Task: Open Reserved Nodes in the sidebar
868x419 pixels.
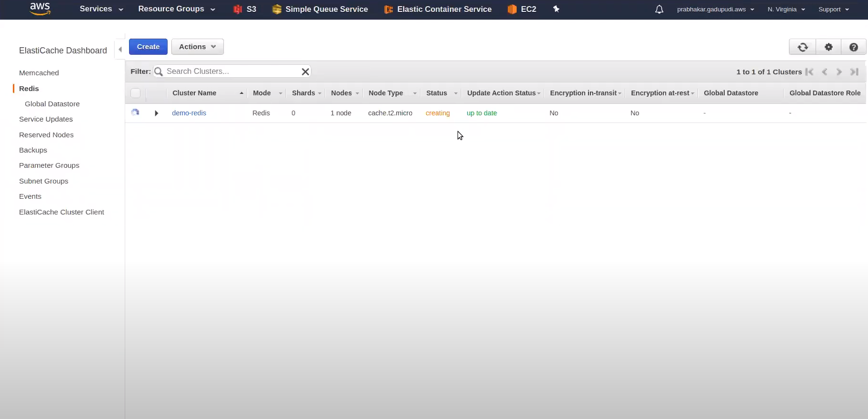Action: pyautogui.click(x=46, y=135)
